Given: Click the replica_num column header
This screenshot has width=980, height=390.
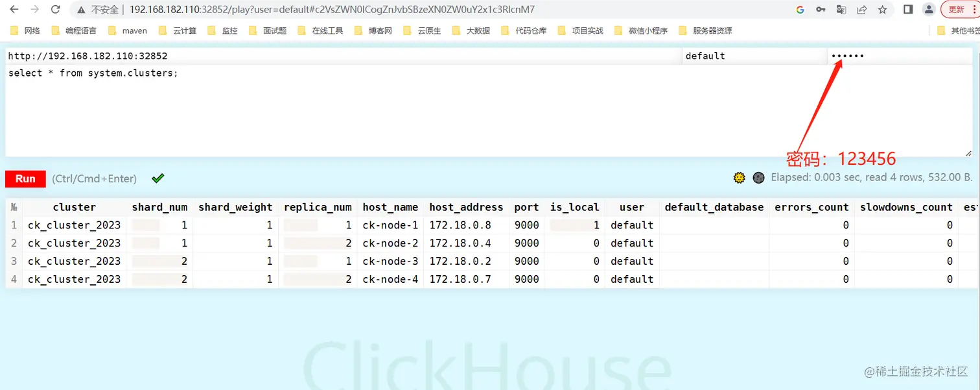Looking at the screenshot, I should coord(318,208).
